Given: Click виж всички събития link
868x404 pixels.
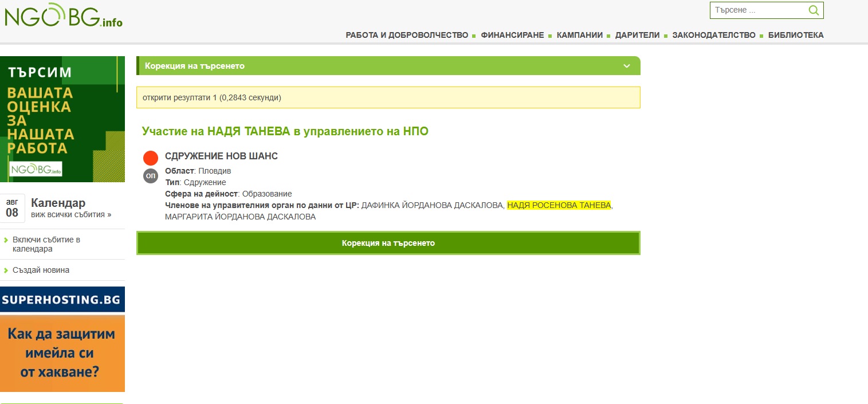Looking at the screenshot, I should click(x=71, y=214).
